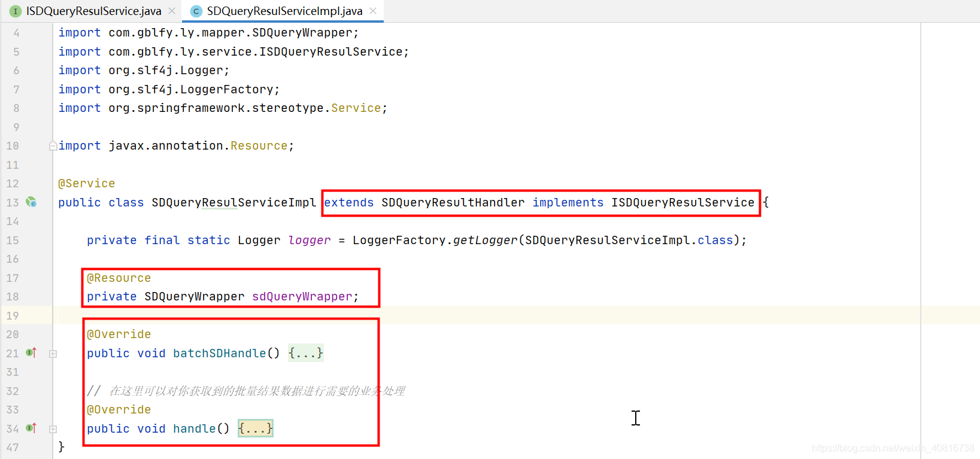Click the batchSDHandle method name
980x459 pixels.
pos(220,353)
